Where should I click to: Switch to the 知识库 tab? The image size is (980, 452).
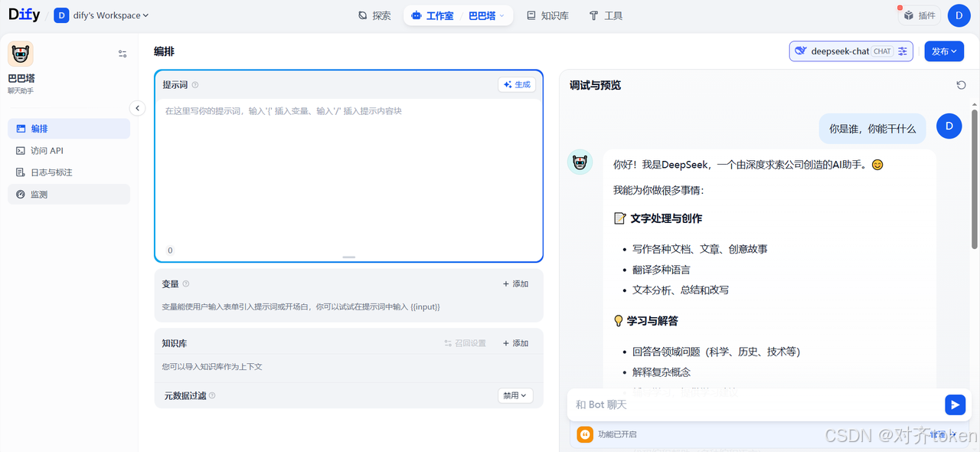pyautogui.click(x=547, y=15)
